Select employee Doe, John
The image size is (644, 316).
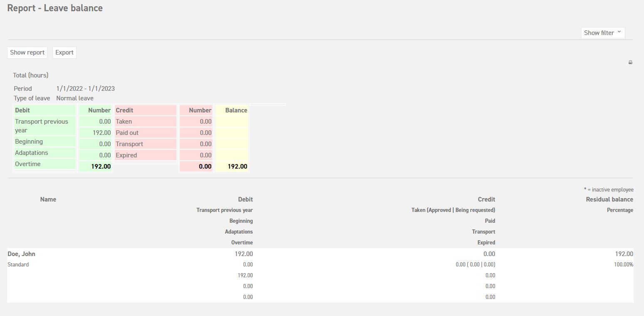(x=21, y=254)
